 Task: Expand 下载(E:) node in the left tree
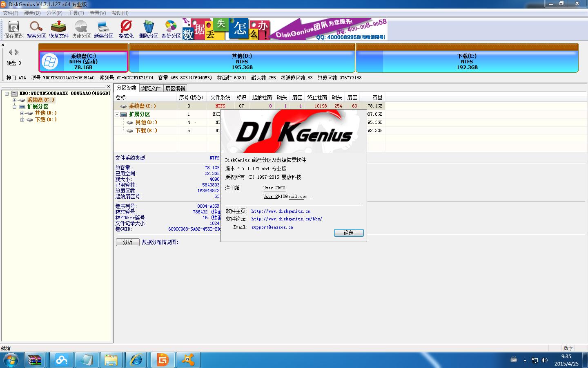pos(22,120)
